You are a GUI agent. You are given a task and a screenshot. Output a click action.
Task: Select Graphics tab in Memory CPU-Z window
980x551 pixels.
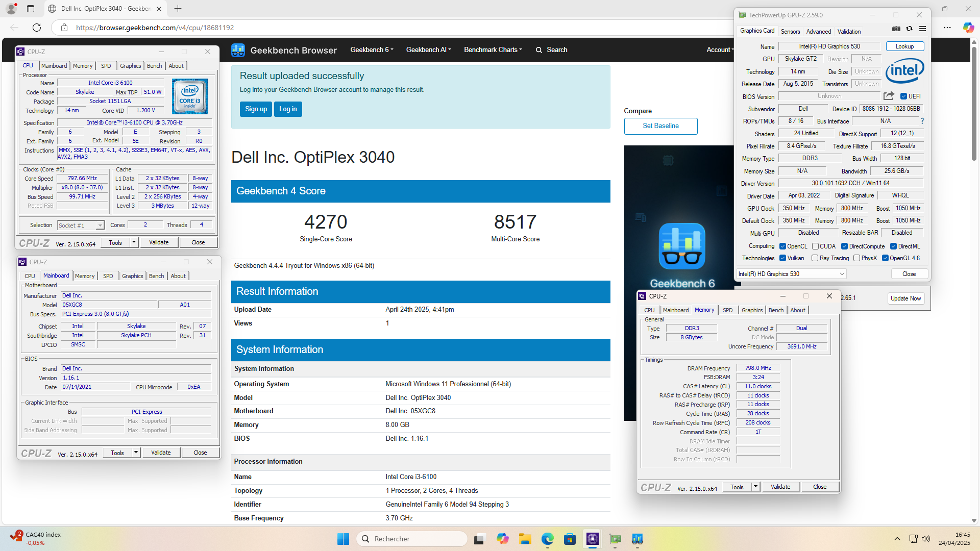coord(752,310)
